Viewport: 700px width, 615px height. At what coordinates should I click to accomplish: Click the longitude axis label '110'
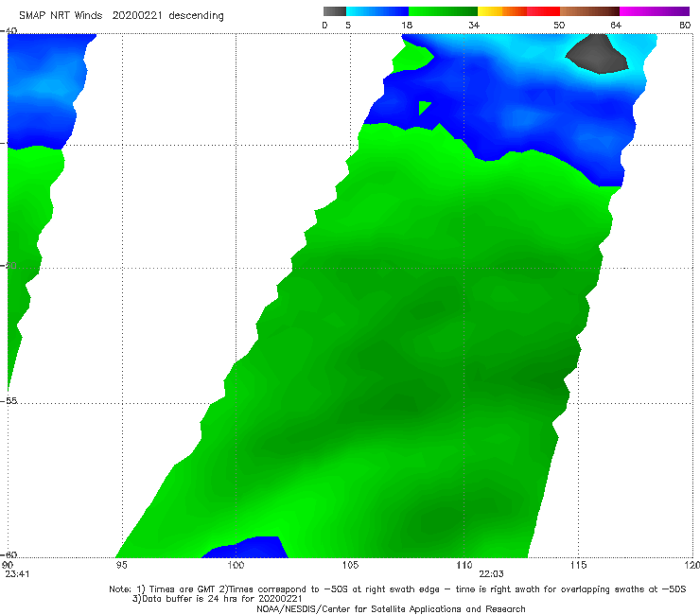pyautogui.click(x=464, y=565)
